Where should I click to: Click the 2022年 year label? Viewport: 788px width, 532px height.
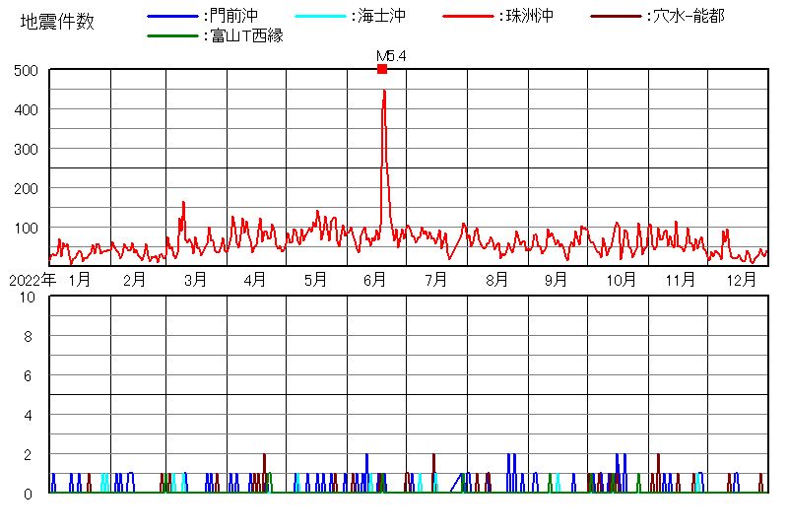coord(33,280)
